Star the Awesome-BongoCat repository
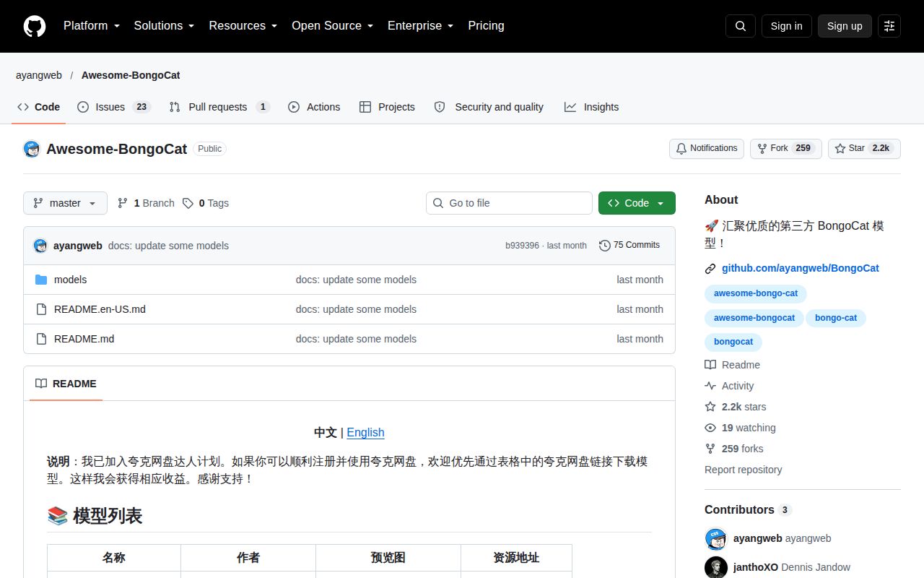 point(864,149)
